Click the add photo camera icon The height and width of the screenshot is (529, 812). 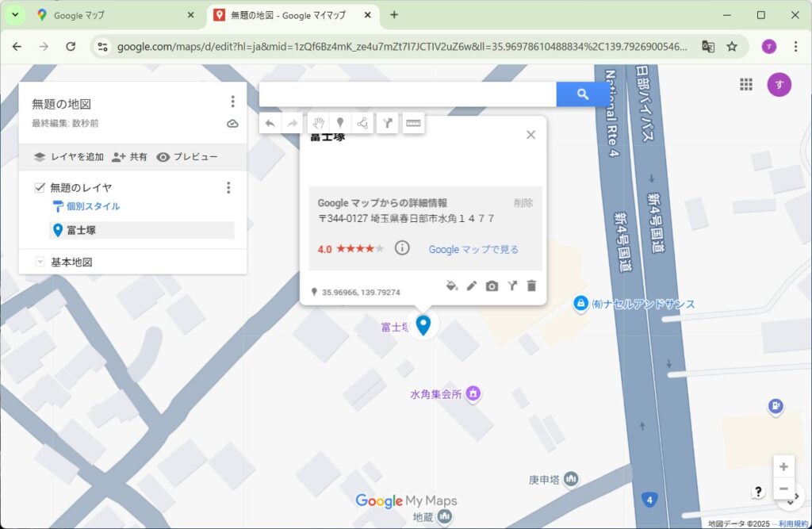[492, 286]
